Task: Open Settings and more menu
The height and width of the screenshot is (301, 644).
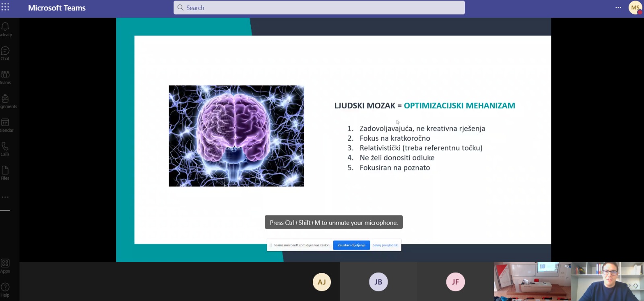Action: point(618,8)
